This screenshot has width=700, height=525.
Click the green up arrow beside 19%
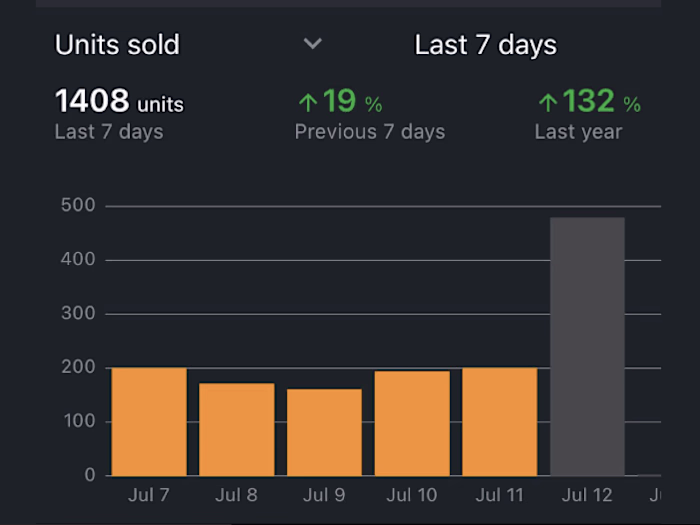coord(307,102)
